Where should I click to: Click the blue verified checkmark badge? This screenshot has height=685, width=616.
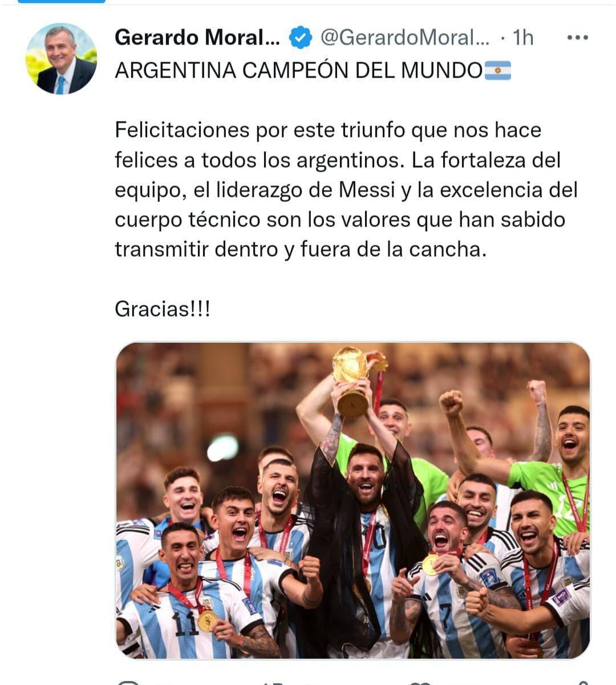[x=301, y=38]
